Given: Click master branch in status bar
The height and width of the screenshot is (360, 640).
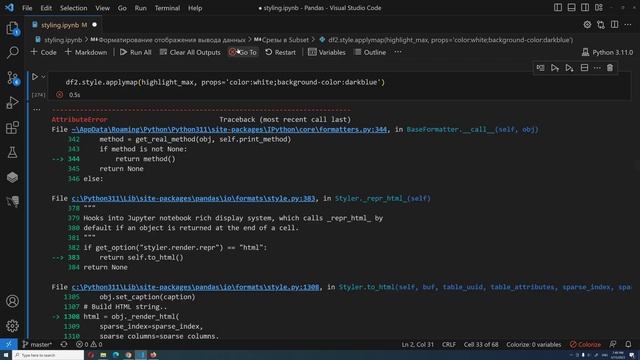Looking at the screenshot, I should click(x=37, y=344).
